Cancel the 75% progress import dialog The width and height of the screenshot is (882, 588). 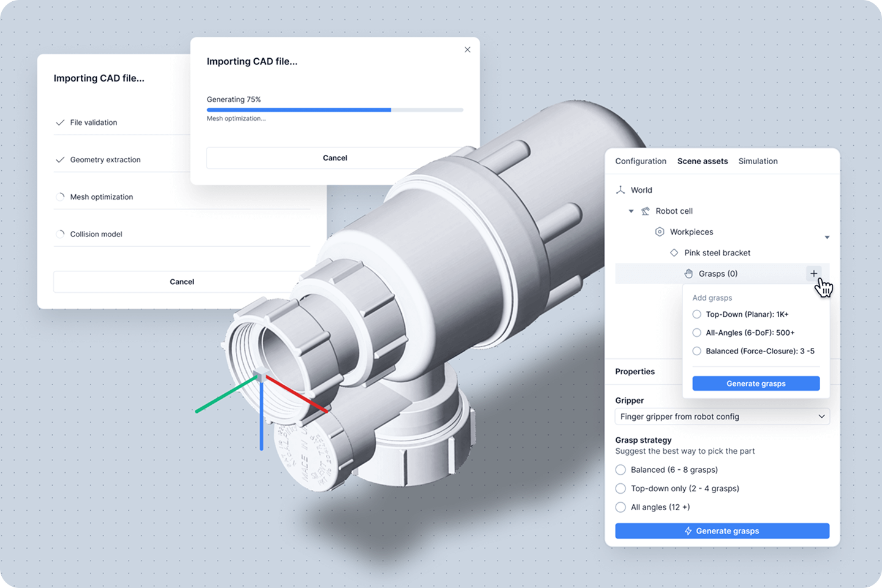[334, 158]
